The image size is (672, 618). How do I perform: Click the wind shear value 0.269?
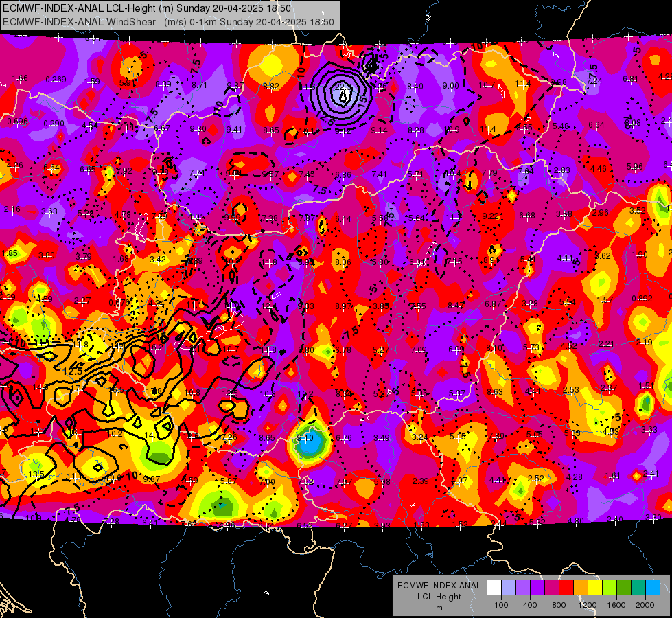coord(56,80)
